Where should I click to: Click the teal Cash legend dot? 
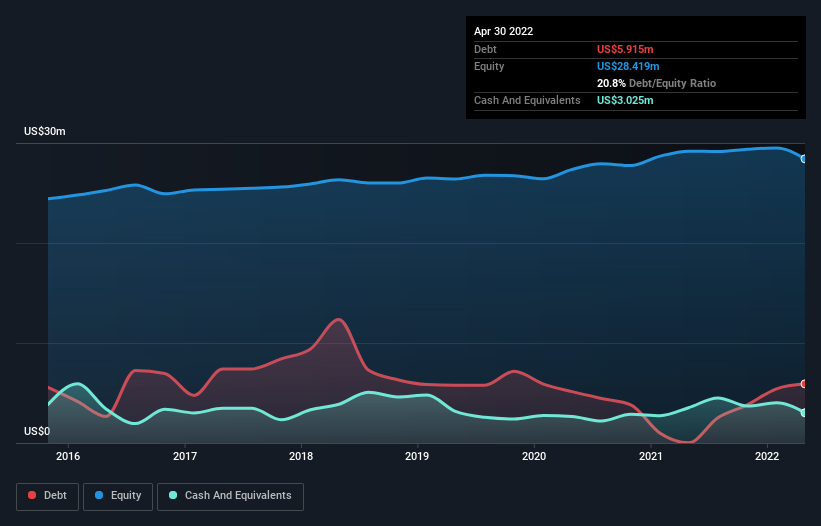point(173,495)
